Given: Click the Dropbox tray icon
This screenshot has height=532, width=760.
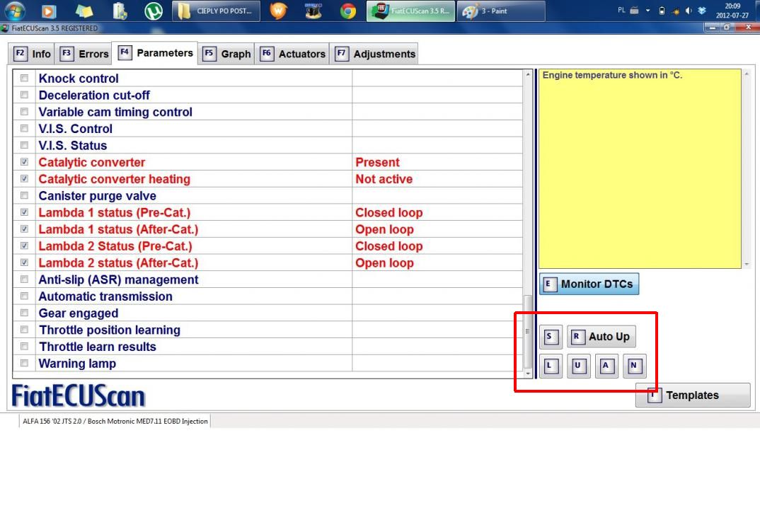Looking at the screenshot, I should tap(702, 11).
